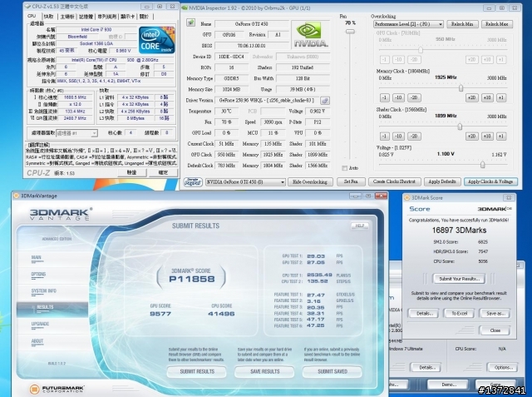Click Hide Overclocking button
This screenshot has height=397, width=532.
pos(310,182)
